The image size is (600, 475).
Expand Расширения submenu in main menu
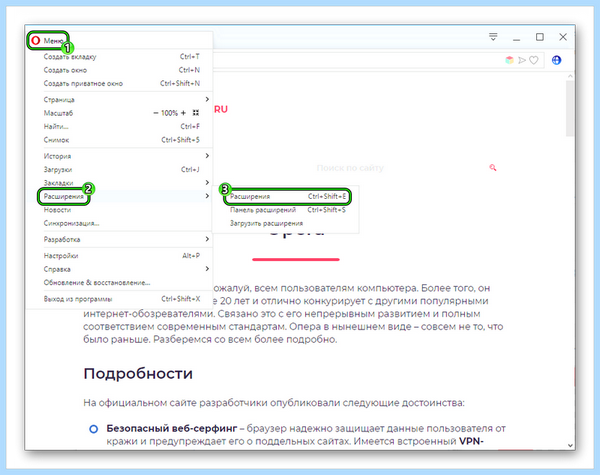pyautogui.click(x=121, y=196)
